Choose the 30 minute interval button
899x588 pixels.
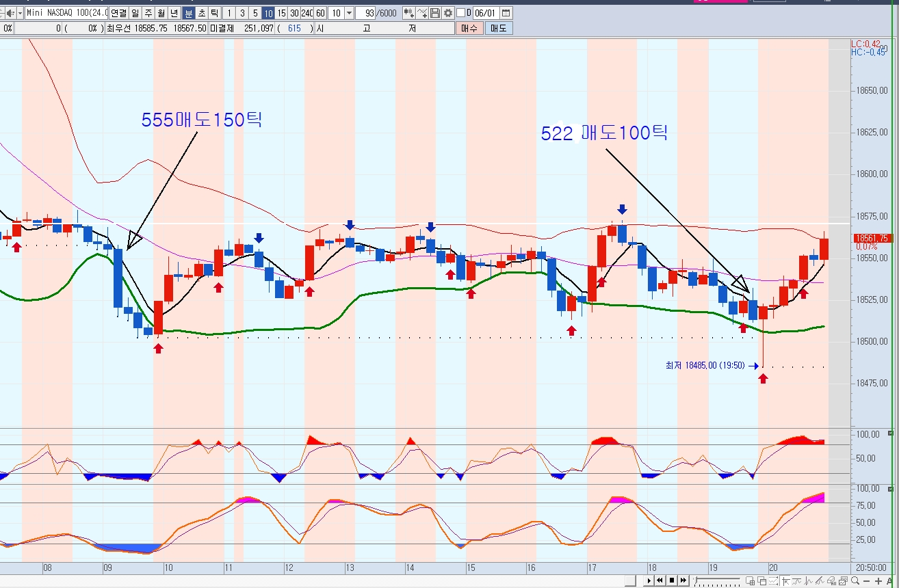294,13
